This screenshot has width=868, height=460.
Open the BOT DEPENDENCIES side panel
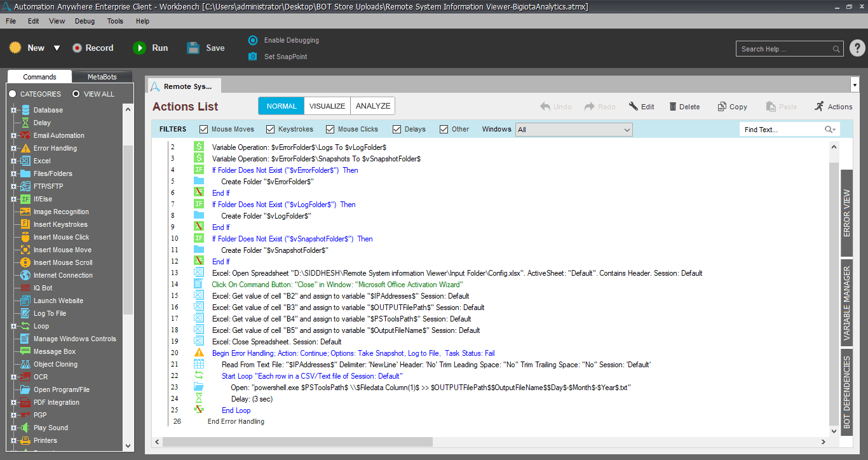click(x=846, y=391)
